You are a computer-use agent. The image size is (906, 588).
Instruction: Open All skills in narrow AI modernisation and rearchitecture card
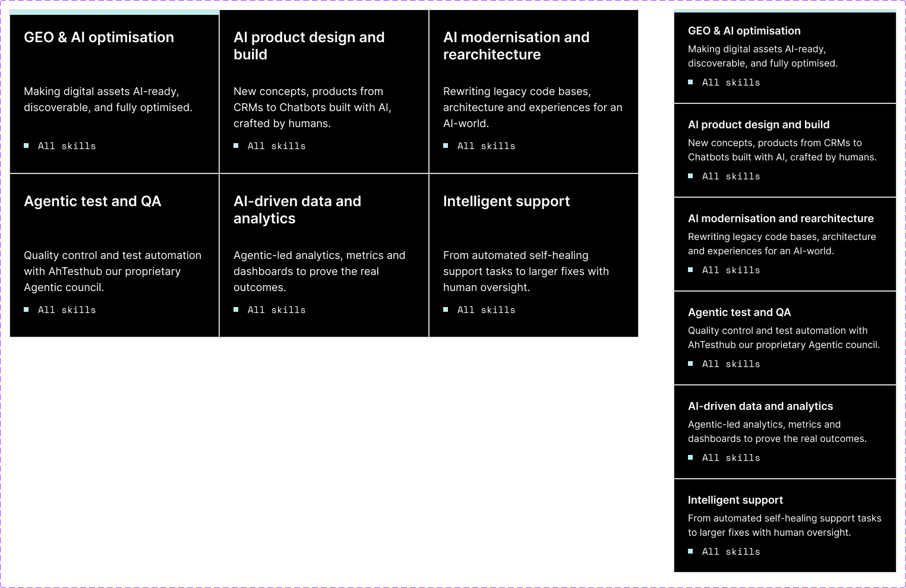point(731,270)
